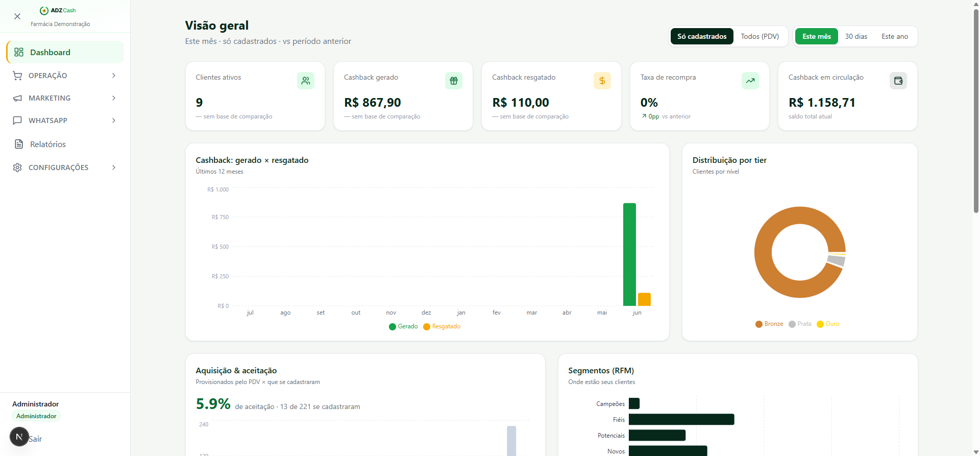
Task: Select the Este ano period tab
Action: 895,36
